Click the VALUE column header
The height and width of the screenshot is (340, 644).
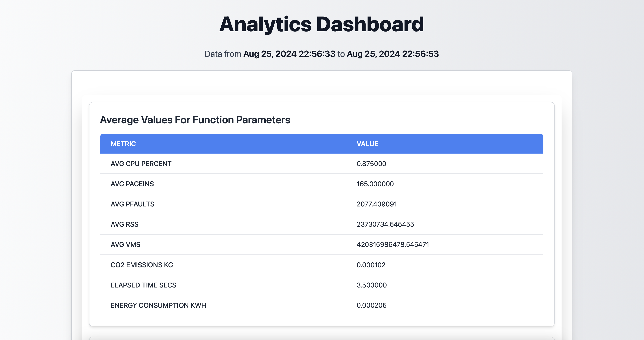(x=367, y=144)
